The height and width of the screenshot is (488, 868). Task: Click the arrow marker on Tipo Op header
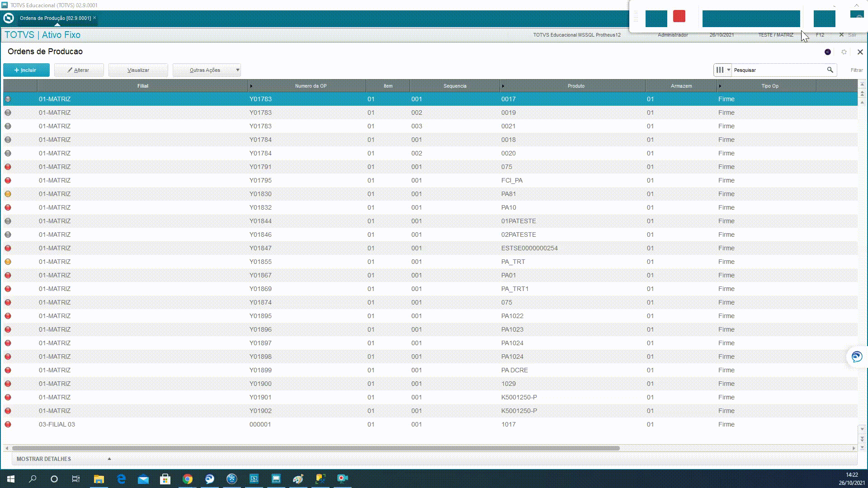(720, 86)
